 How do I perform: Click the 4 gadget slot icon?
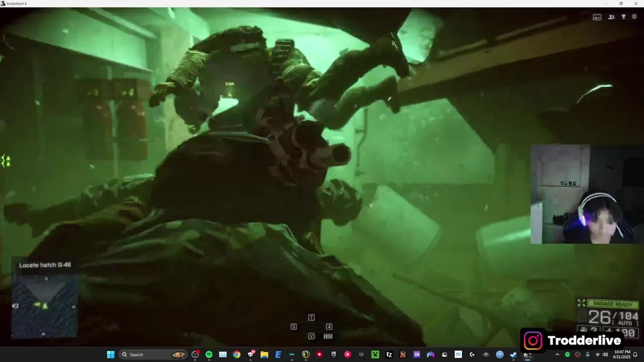[329, 327]
